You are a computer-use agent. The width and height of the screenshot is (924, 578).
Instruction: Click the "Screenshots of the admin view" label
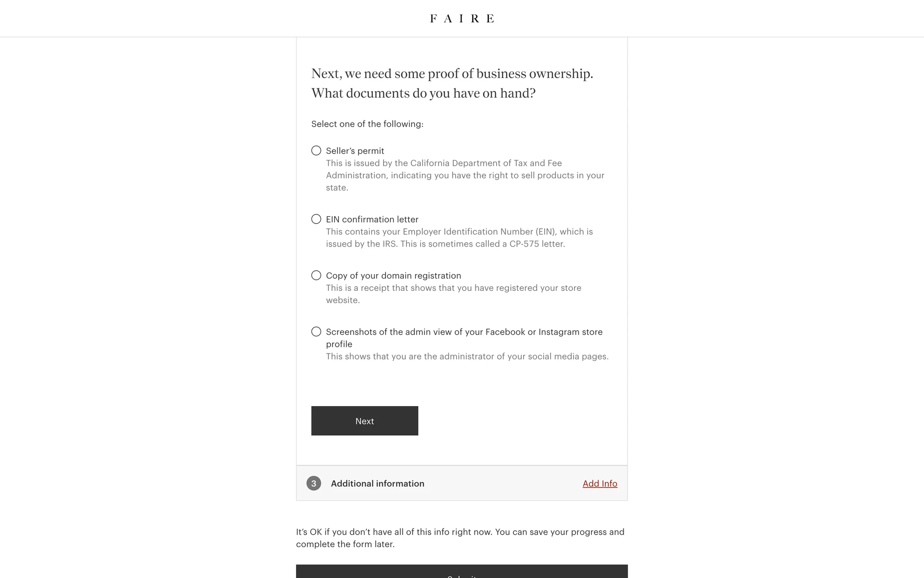point(464,332)
